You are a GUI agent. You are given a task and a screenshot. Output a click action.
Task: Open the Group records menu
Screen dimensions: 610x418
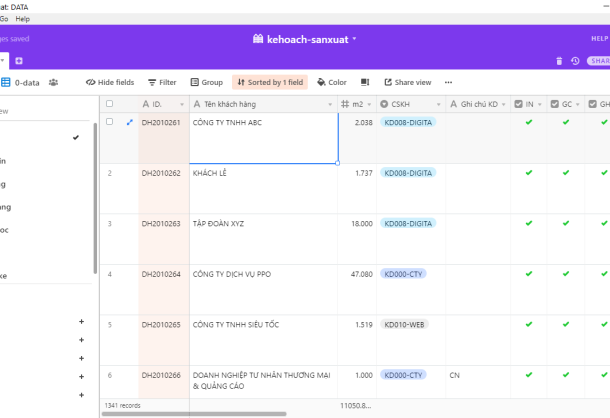pyautogui.click(x=205, y=82)
